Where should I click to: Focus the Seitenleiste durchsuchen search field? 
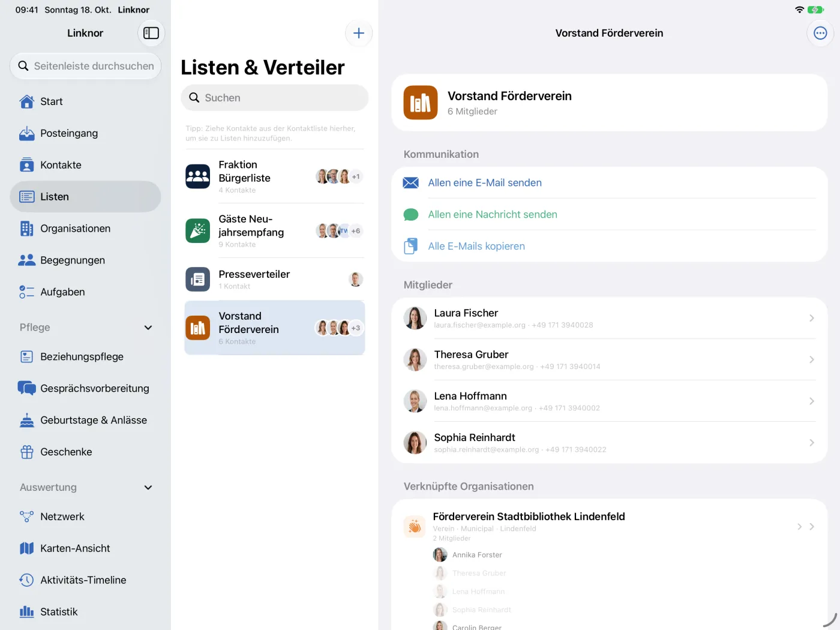click(85, 66)
